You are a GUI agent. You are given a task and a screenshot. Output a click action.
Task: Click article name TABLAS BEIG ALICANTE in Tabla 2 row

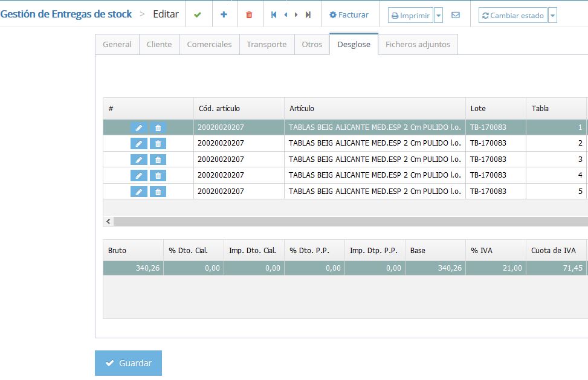click(x=375, y=143)
